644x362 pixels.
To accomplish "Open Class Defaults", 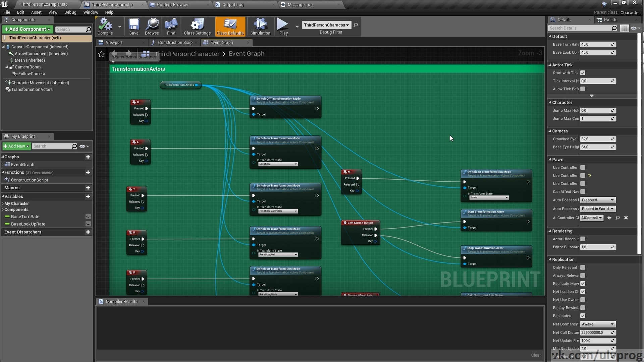I will coord(230,26).
